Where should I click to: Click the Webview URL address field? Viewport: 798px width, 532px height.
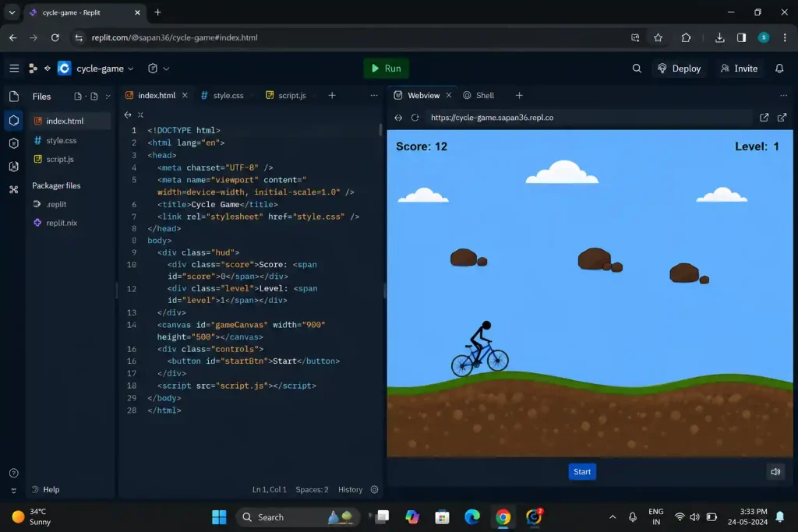click(588, 118)
